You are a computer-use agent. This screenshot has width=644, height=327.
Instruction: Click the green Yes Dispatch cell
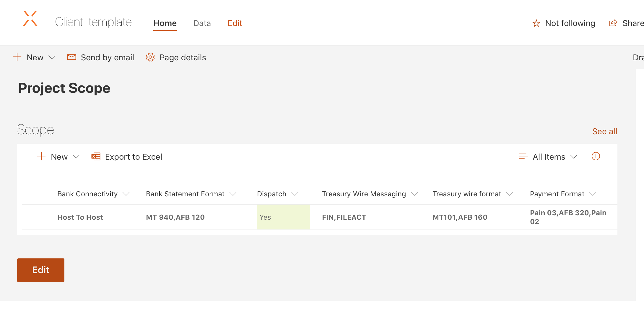click(x=283, y=217)
